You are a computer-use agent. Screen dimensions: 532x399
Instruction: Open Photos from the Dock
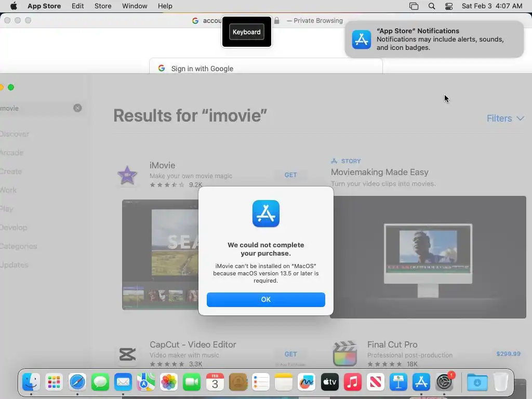click(x=169, y=382)
